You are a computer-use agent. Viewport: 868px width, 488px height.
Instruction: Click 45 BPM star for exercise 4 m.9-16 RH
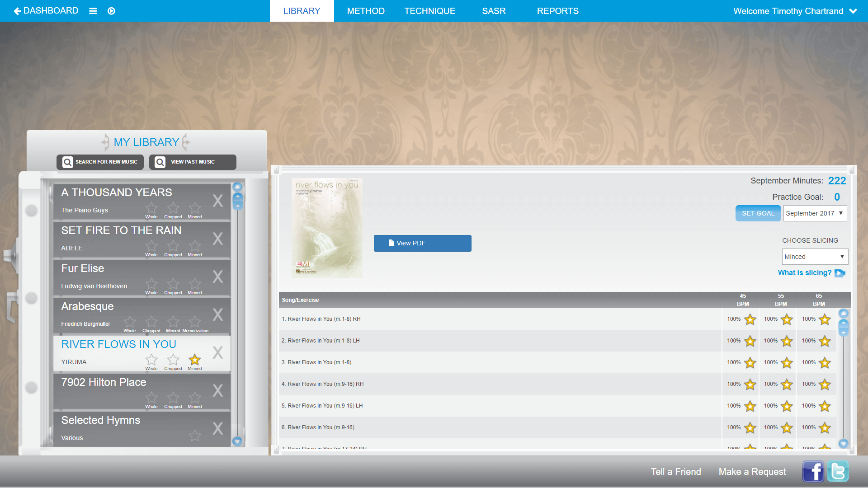[x=750, y=385]
